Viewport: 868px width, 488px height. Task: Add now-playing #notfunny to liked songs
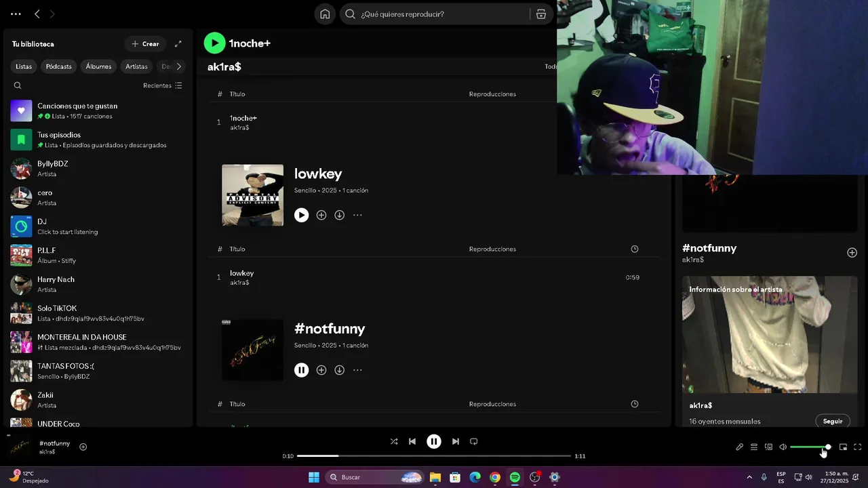pos(83,447)
